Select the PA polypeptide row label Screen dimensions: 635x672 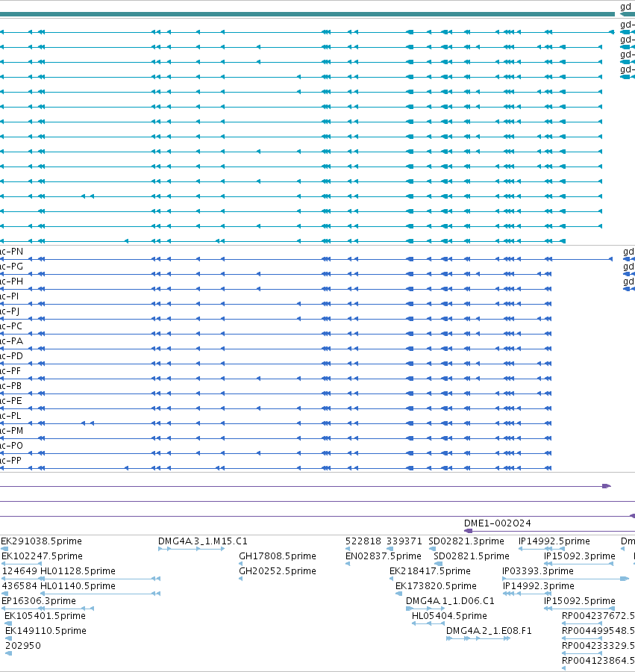(11, 342)
